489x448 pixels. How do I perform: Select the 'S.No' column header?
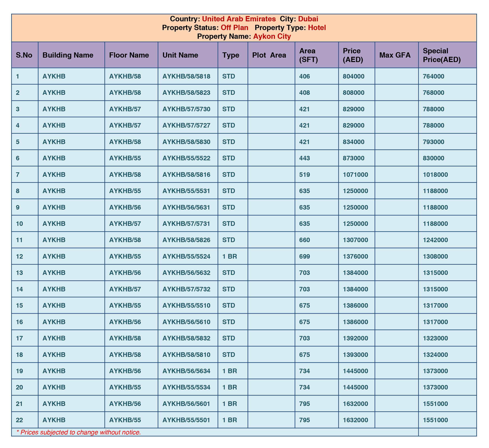(x=25, y=55)
